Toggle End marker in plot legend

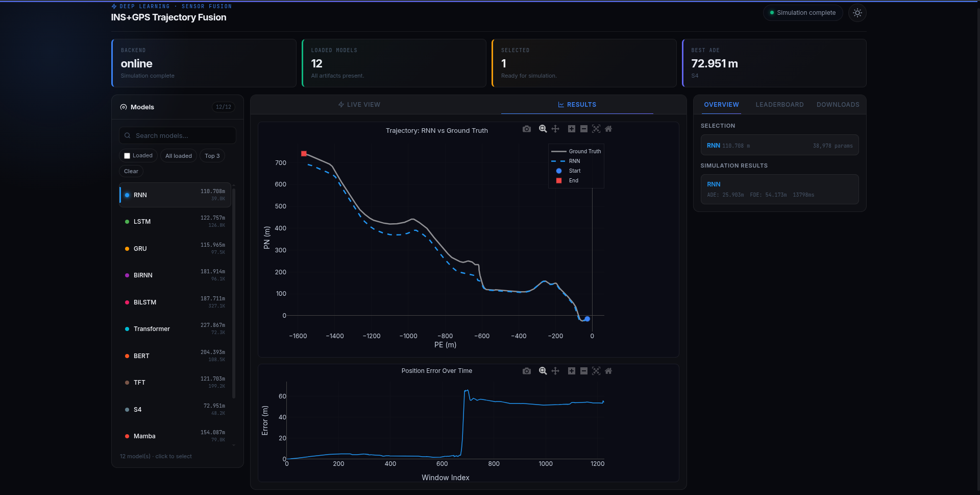coord(576,180)
